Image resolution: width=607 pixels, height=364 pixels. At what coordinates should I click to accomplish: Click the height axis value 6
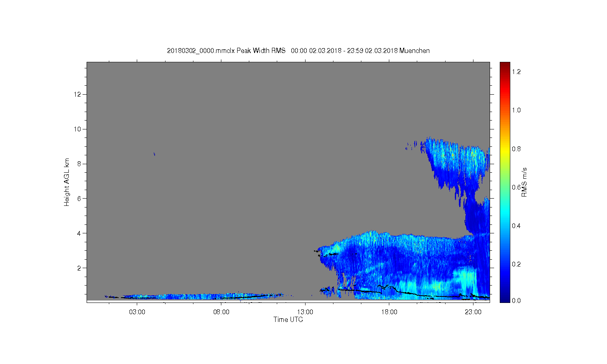pos(80,198)
